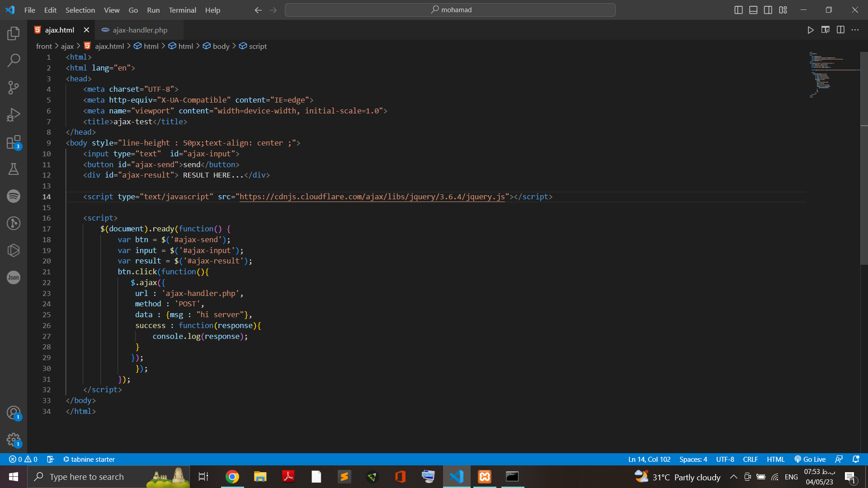Open the JSON extension icon in activity bar

(14, 277)
